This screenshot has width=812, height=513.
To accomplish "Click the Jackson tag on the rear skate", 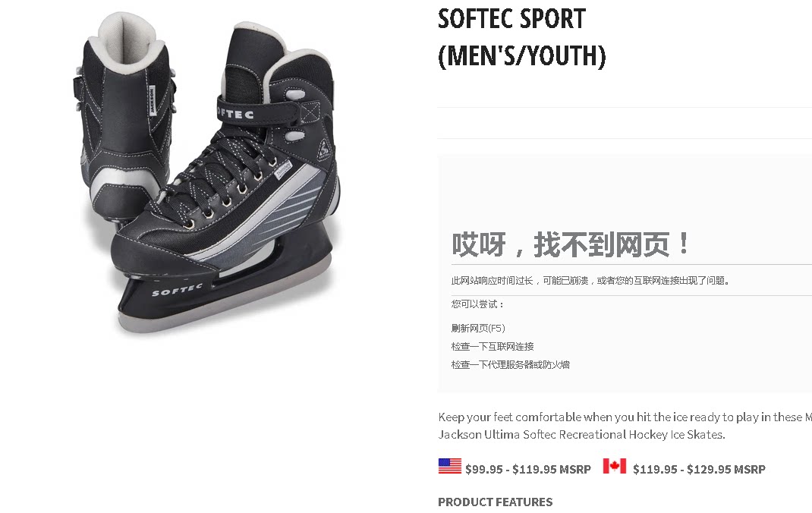I will coord(153,100).
